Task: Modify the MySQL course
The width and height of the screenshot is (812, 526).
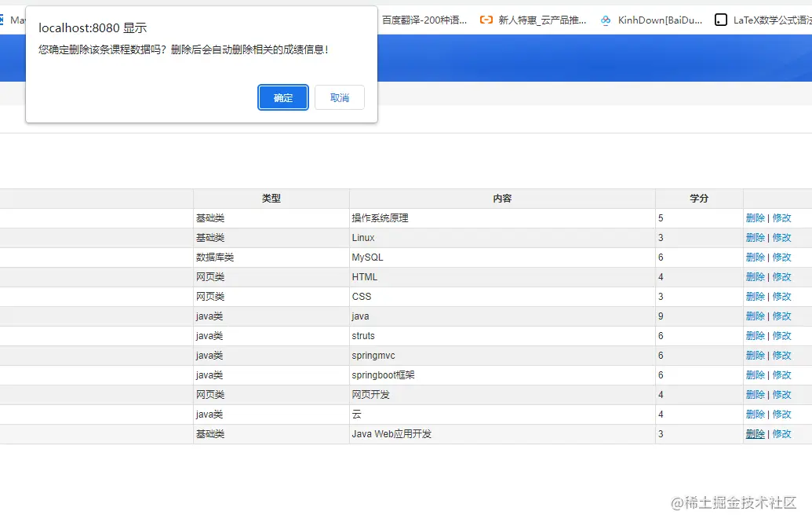Action: (x=781, y=258)
